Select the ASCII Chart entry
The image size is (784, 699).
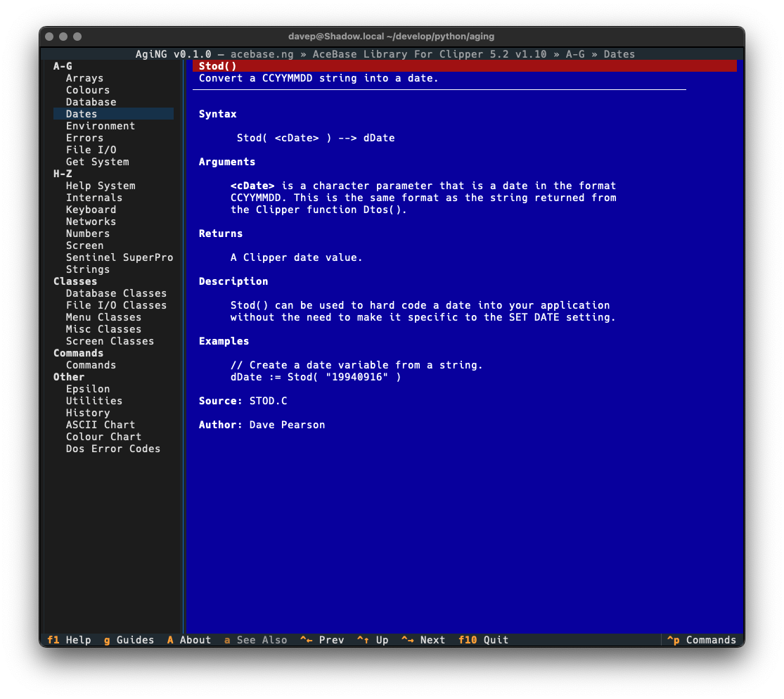[x=100, y=425]
